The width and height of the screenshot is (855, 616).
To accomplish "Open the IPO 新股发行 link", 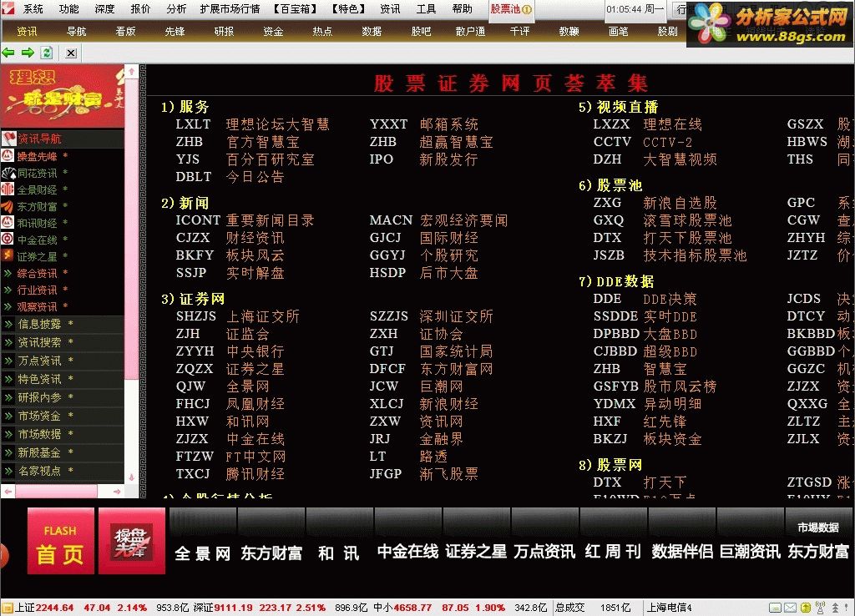I will (x=423, y=159).
